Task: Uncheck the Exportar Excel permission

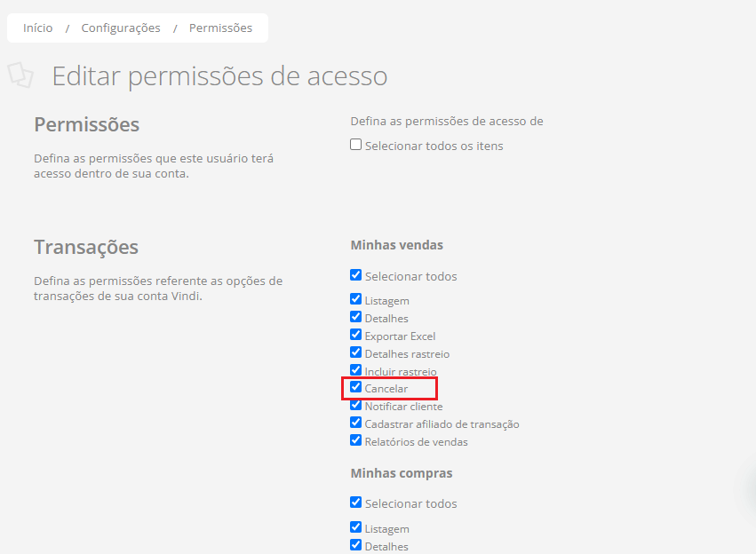Action: 356,335
